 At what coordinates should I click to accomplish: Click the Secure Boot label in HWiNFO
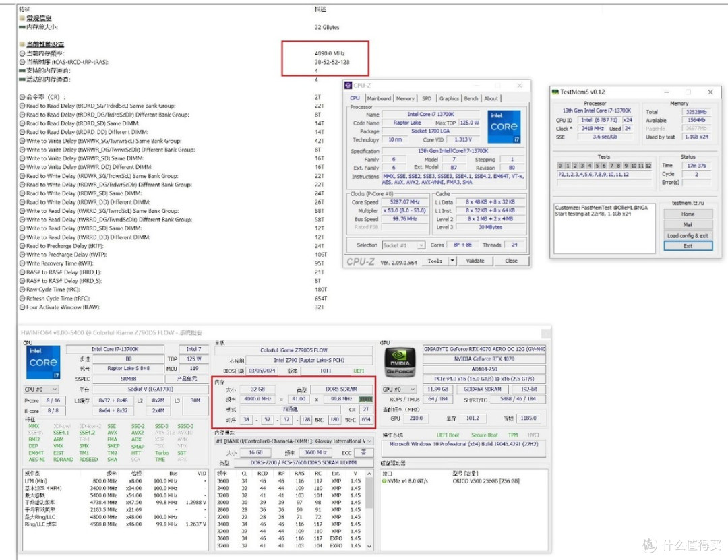point(484,435)
